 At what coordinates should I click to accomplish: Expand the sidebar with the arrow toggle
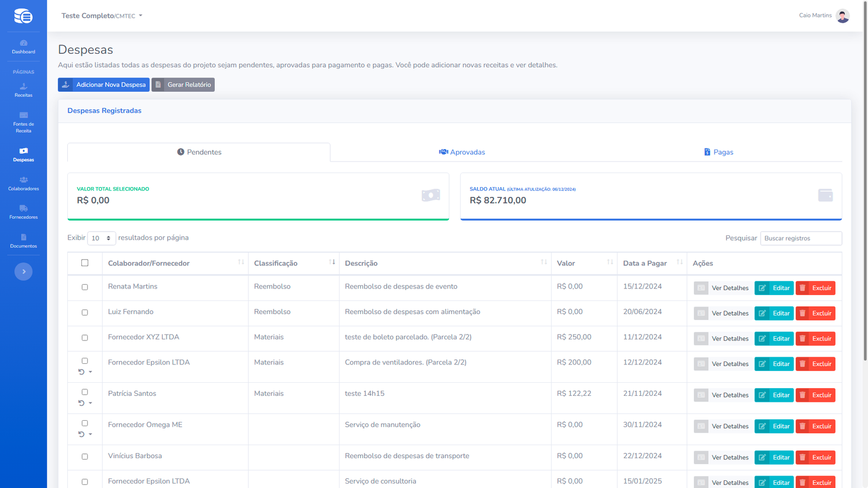(x=23, y=272)
